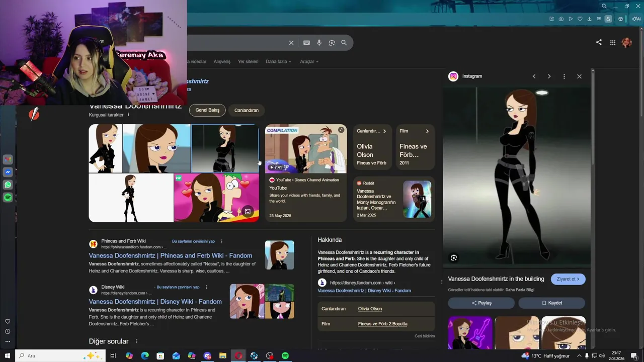Play the YouTube compilation video thumbnail

point(306,148)
